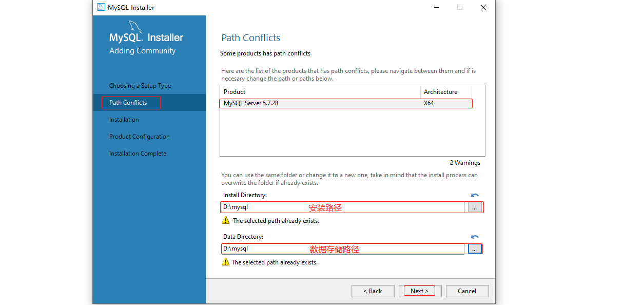Viewport: 644px width, 305px height.
Task: Select the Path Conflicts step
Action: tap(128, 103)
